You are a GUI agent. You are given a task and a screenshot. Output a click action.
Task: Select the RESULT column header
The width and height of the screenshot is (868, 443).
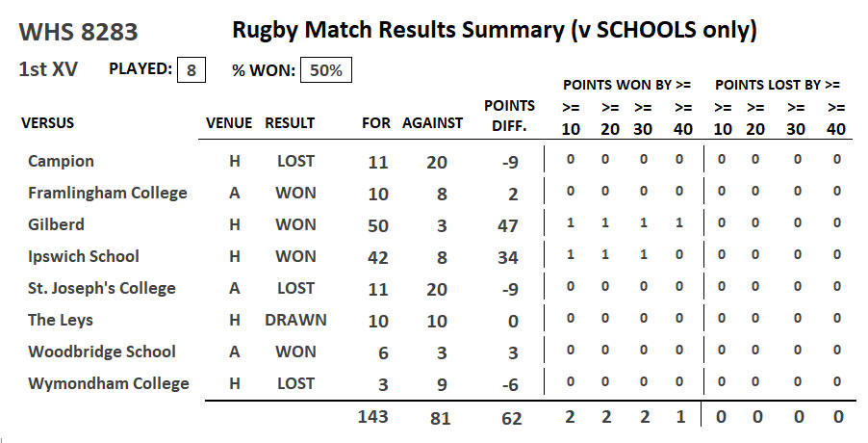pos(290,123)
